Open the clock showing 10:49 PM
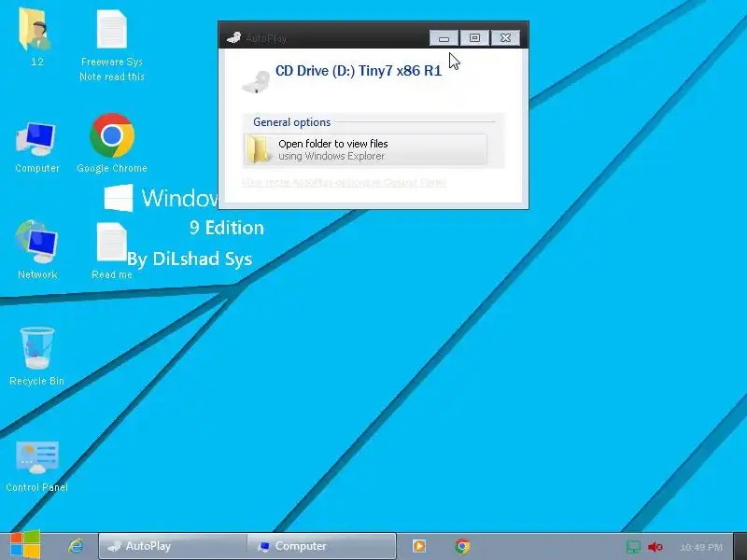747x560 pixels. [x=701, y=547]
